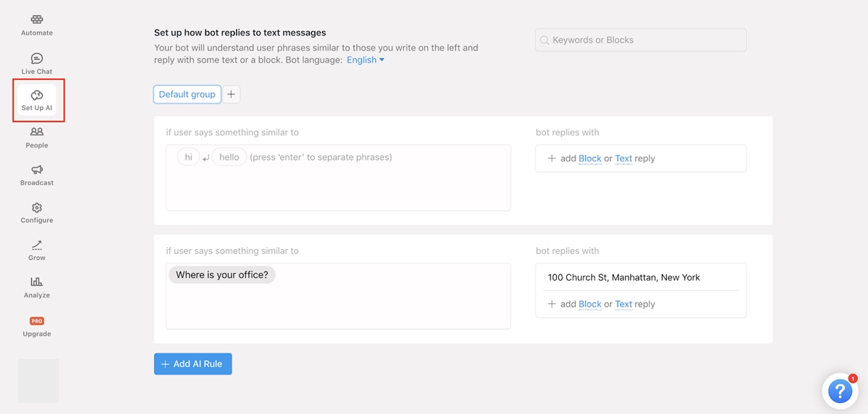Viewport: 868px width, 414px height.
Task: Select the Default group tab
Action: [x=187, y=94]
